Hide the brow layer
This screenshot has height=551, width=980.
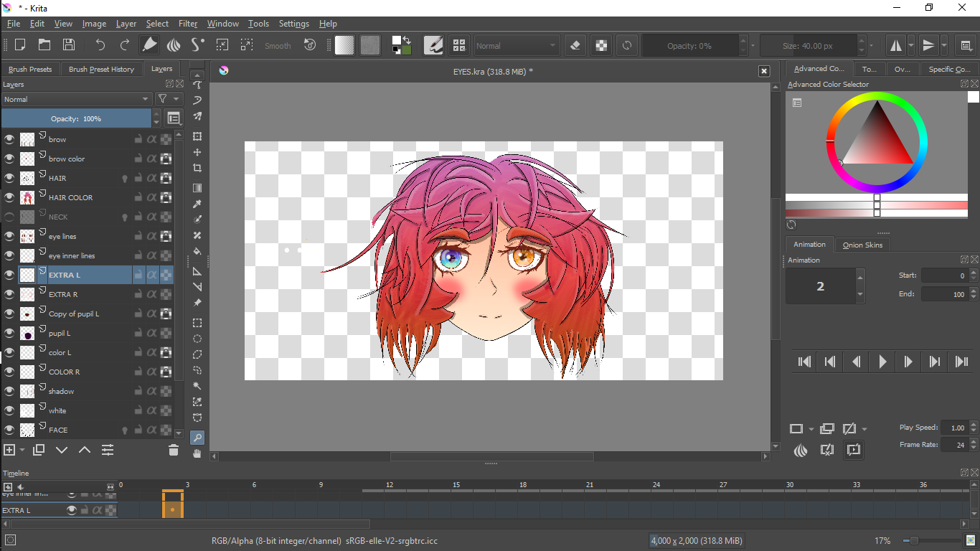pyautogui.click(x=9, y=139)
